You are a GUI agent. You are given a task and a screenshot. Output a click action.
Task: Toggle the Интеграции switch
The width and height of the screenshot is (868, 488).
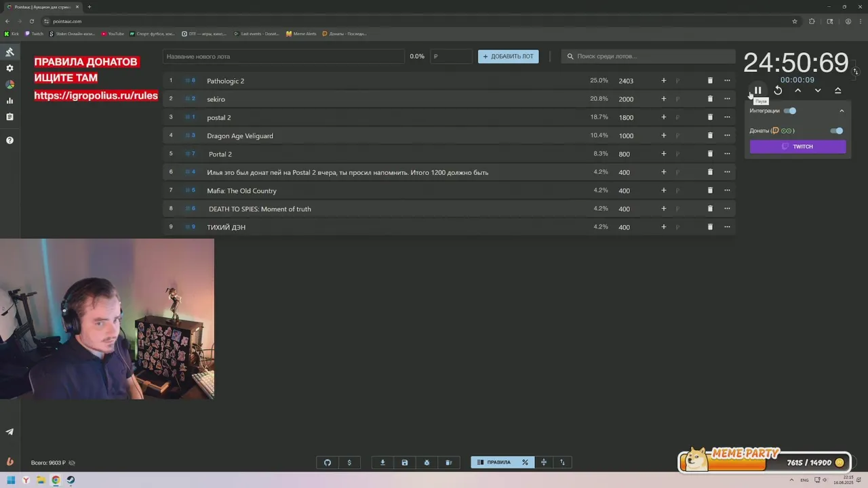790,110
